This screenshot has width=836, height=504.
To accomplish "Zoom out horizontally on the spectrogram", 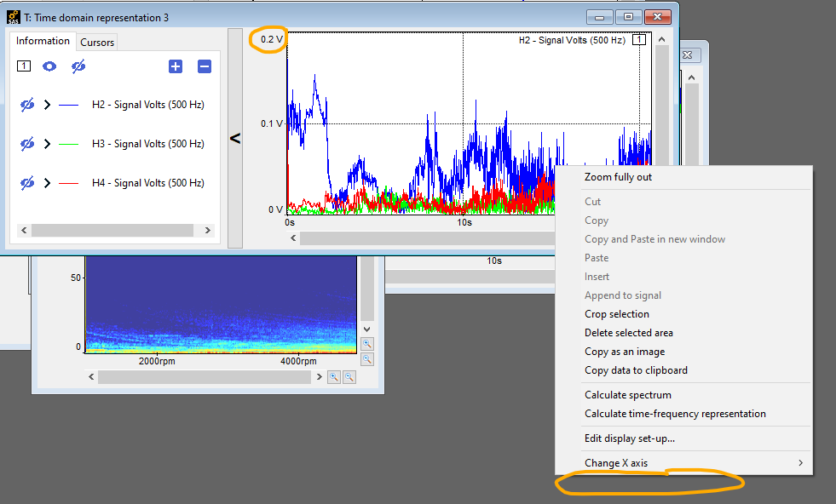I will pyautogui.click(x=349, y=377).
